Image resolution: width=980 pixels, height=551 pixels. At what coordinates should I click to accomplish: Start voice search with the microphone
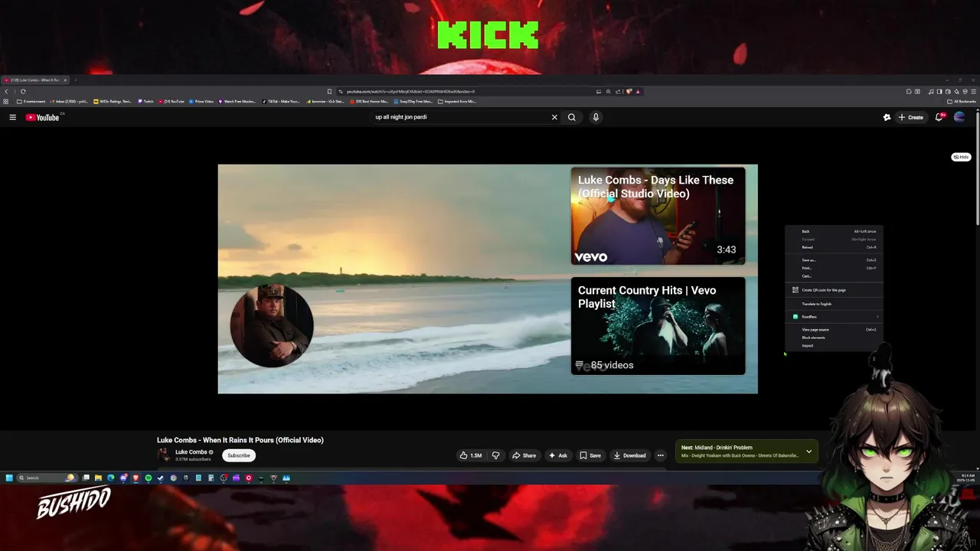[596, 117]
